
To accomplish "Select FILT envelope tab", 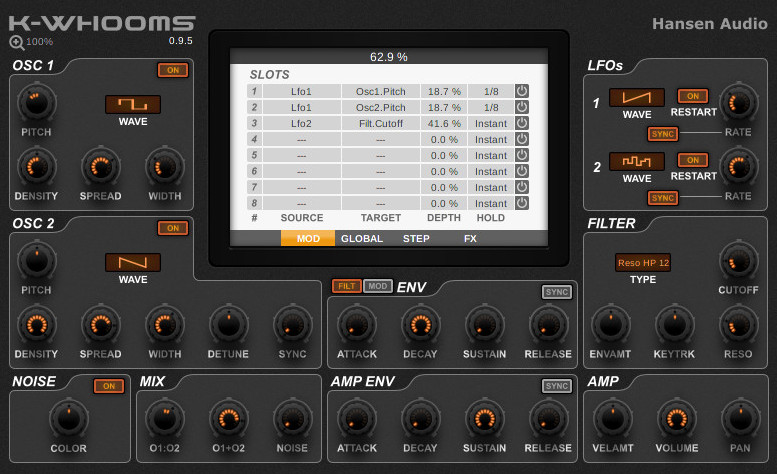I will (x=346, y=286).
